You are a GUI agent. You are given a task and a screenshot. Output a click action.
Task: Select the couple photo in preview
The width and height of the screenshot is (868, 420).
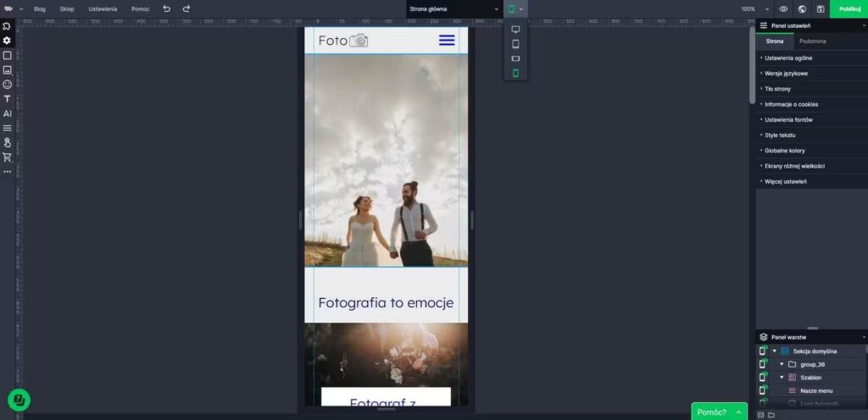pos(386,160)
